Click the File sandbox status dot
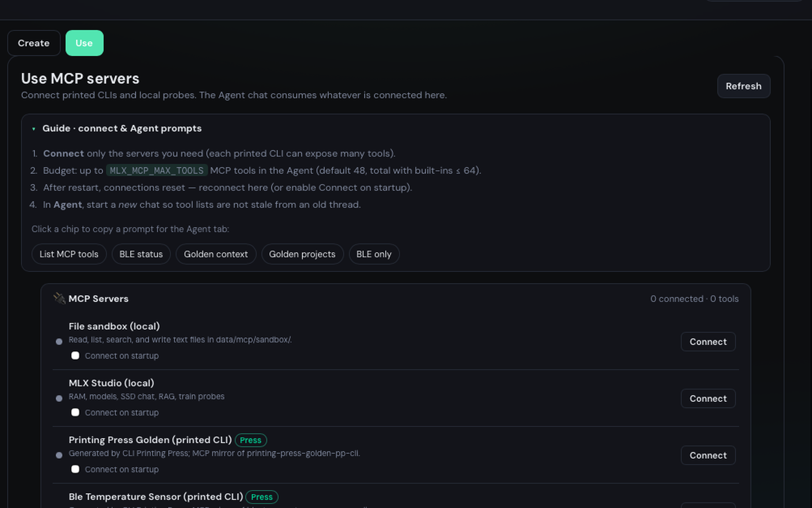This screenshot has height=508, width=812. tap(59, 341)
